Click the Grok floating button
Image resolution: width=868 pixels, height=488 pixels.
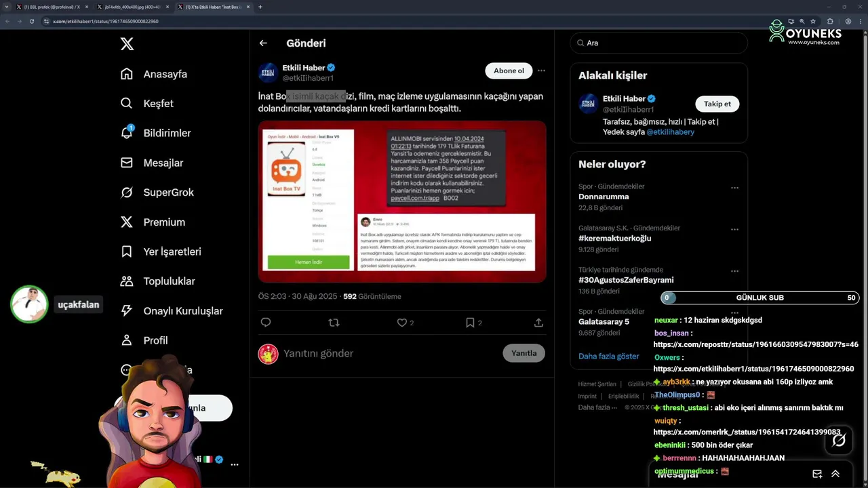click(839, 441)
